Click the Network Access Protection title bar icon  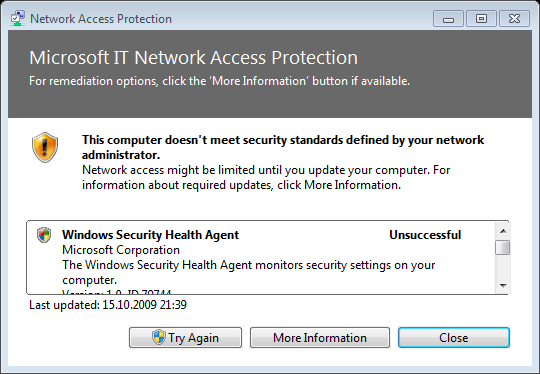click(x=17, y=18)
